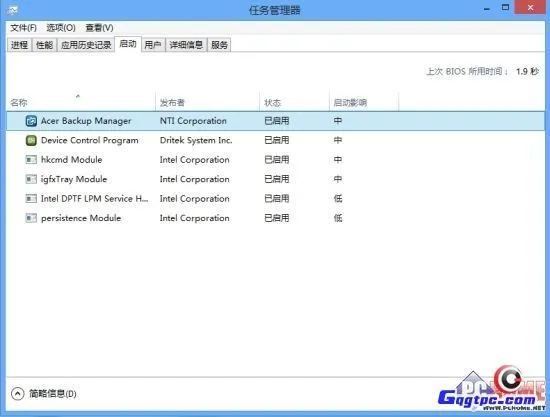
Task: Click 已启用 status in Acer Backup Manager row
Action: click(277, 121)
